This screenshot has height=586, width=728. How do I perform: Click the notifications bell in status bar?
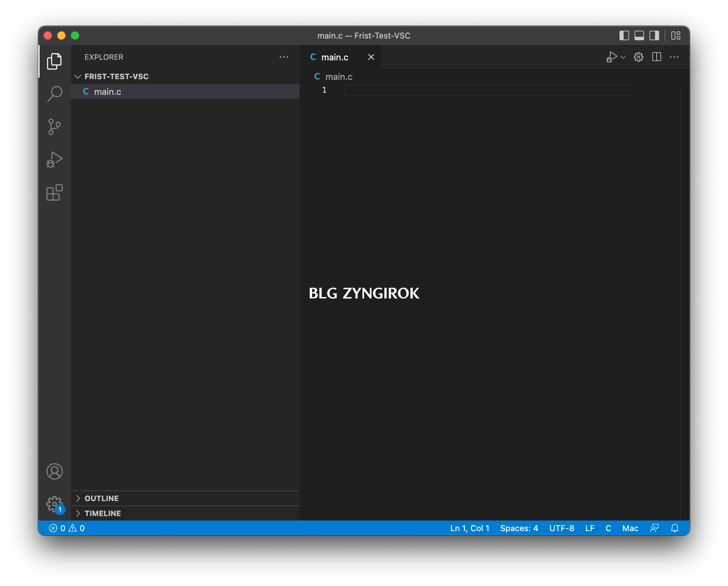[x=674, y=528]
